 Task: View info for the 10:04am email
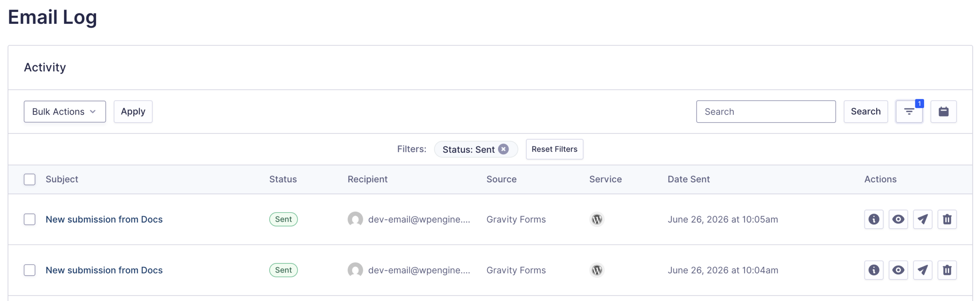(874, 270)
